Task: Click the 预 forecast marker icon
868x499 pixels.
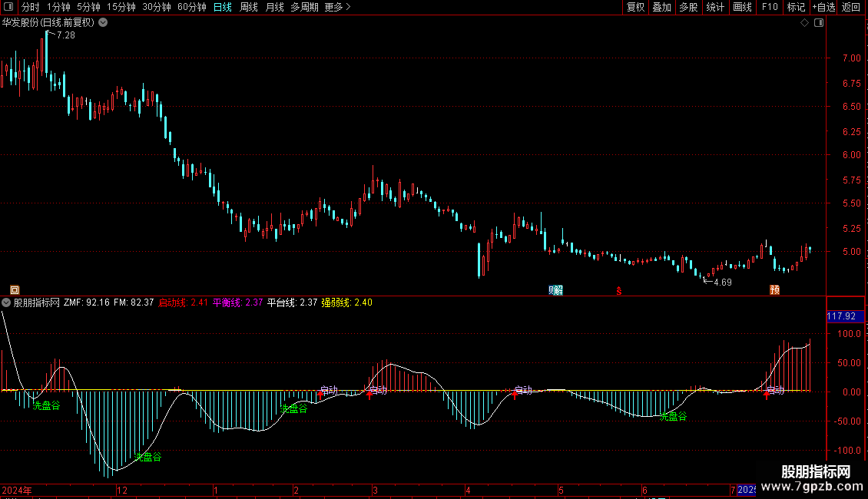Action: (x=774, y=289)
